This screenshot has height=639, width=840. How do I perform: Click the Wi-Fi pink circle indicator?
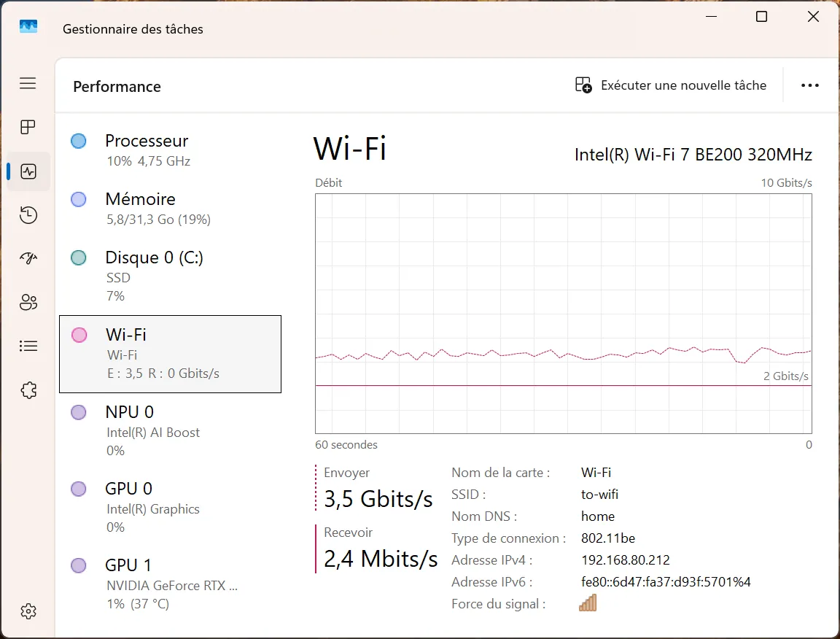[79, 335]
